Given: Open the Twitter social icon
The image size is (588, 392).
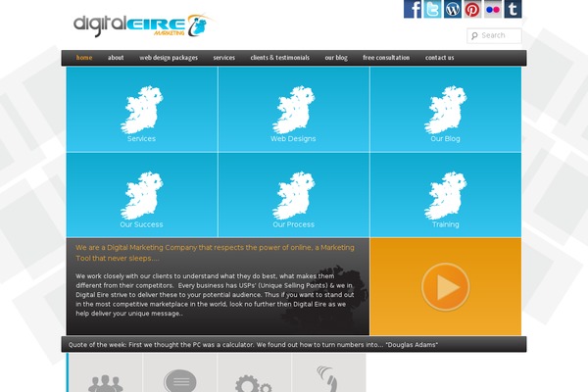Looking at the screenshot, I should pyautogui.click(x=432, y=9).
